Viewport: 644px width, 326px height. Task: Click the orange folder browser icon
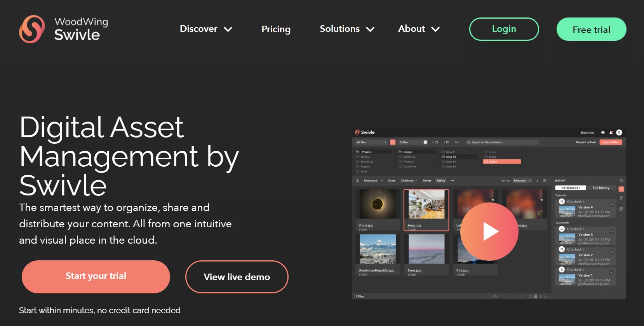click(x=393, y=142)
